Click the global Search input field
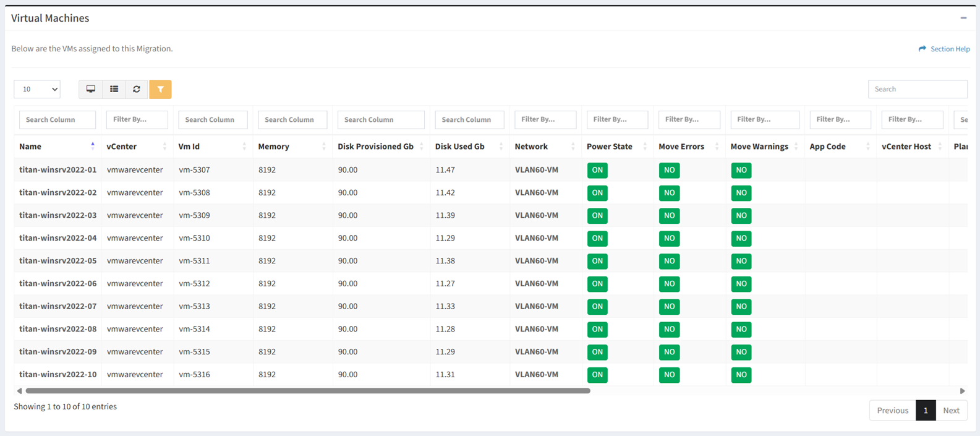Screen dimensions: 980x436 point(917,89)
